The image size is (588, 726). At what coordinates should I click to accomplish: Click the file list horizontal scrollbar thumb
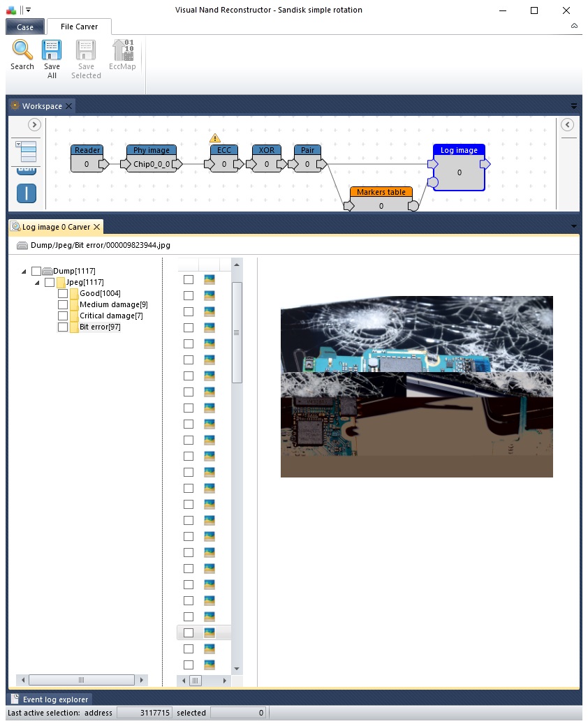pyautogui.click(x=196, y=681)
